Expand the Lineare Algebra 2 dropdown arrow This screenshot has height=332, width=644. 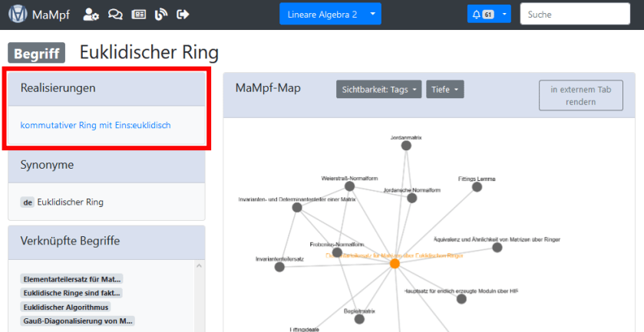(372, 14)
